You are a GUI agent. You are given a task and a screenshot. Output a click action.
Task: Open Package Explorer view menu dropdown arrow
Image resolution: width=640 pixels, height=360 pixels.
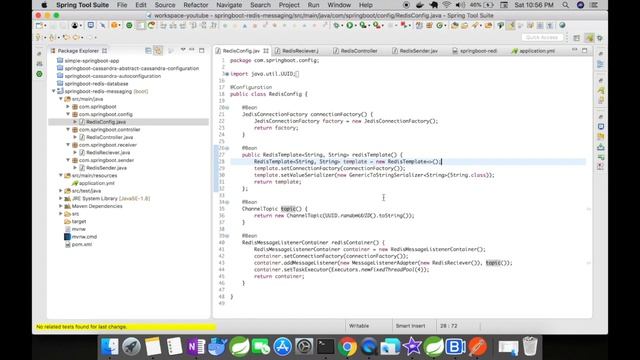point(183,50)
